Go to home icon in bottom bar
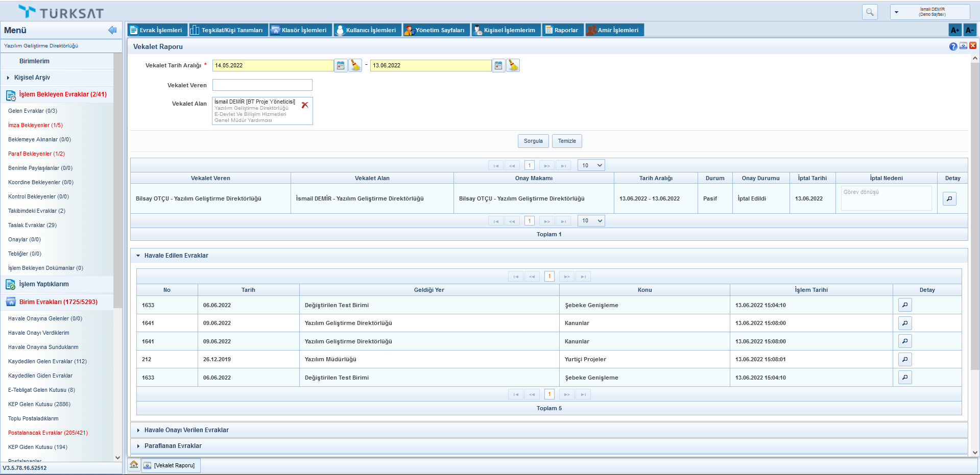The width and height of the screenshot is (980, 475). [x=134, y=465]
